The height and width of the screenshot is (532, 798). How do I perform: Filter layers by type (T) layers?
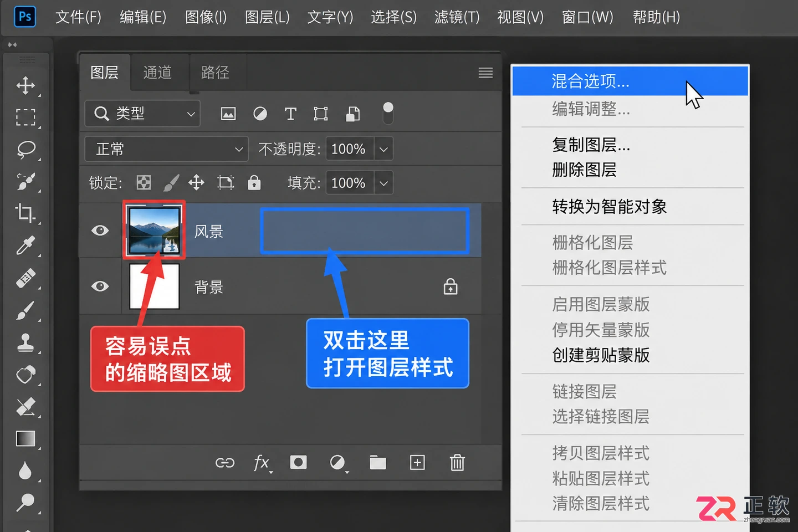click(x=290, y=114)
